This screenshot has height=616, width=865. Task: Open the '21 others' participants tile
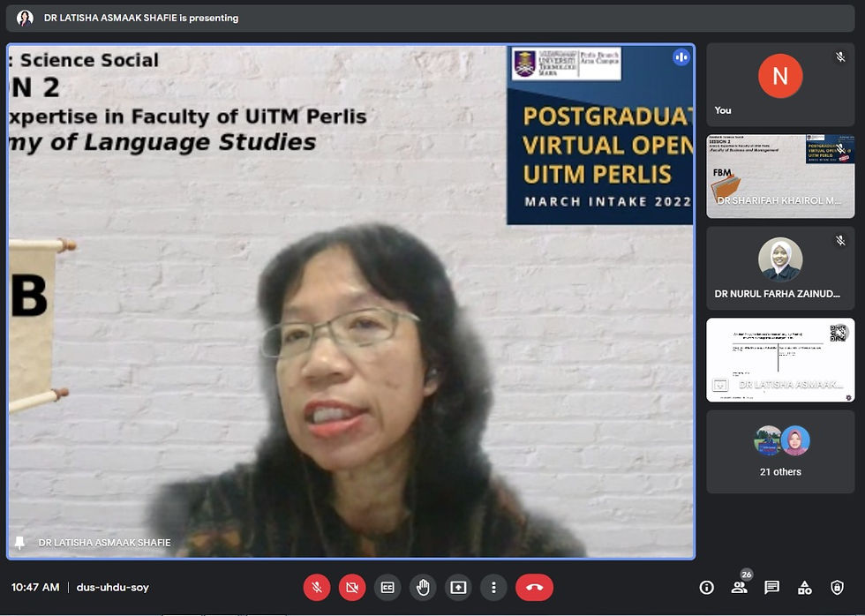pos(780,452)
